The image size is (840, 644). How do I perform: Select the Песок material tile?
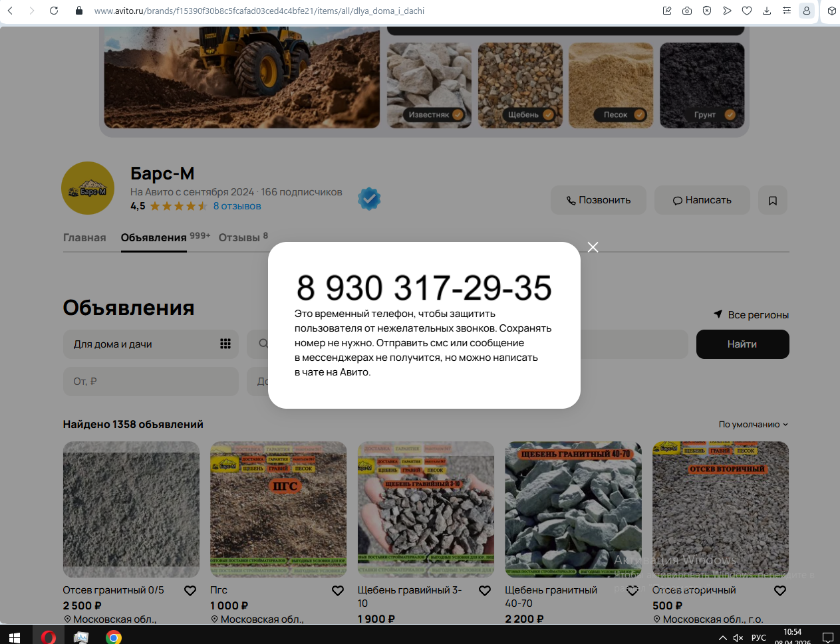tap(611, 85)
